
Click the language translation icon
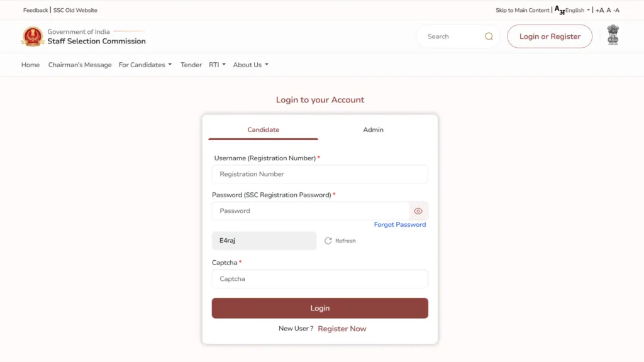tap(559, 10)
